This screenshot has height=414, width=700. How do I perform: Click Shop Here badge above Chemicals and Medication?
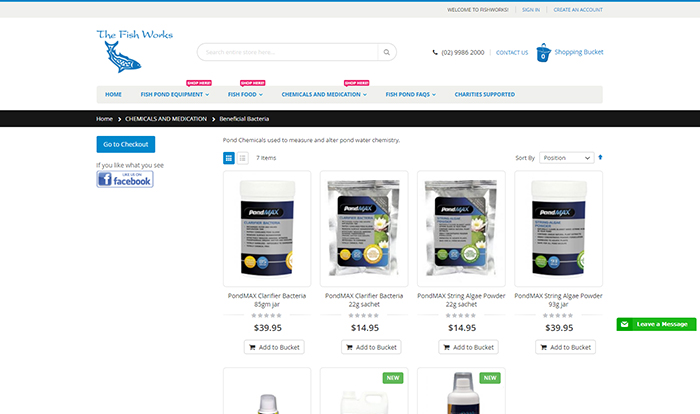[357, 83]
